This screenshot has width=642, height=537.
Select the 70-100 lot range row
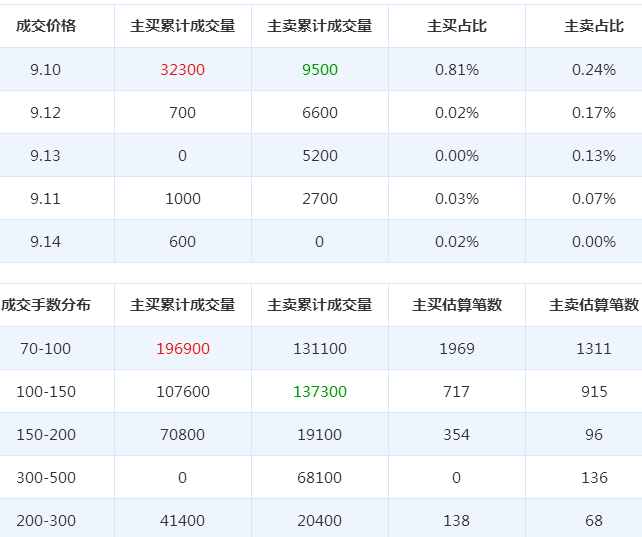[321, 348]
